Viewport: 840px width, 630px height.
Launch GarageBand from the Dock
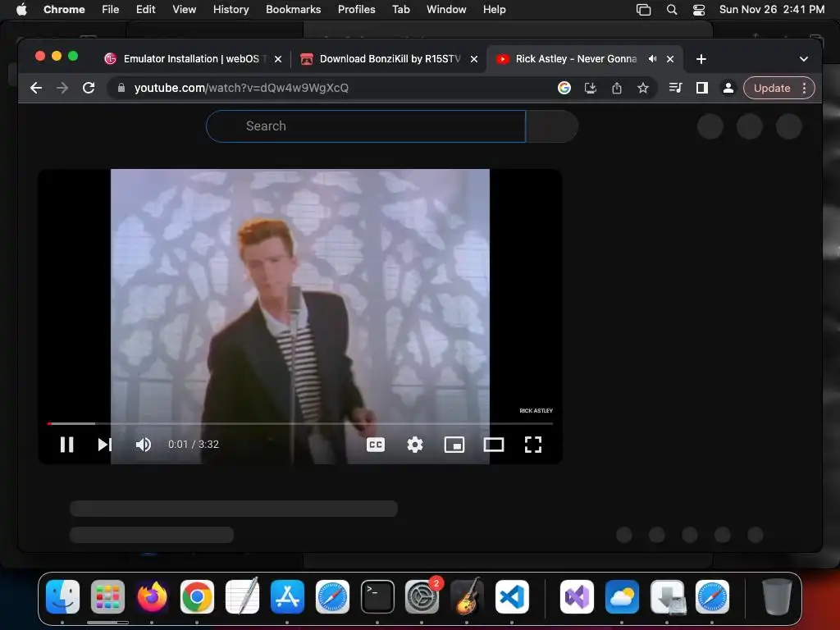point(467,596)
